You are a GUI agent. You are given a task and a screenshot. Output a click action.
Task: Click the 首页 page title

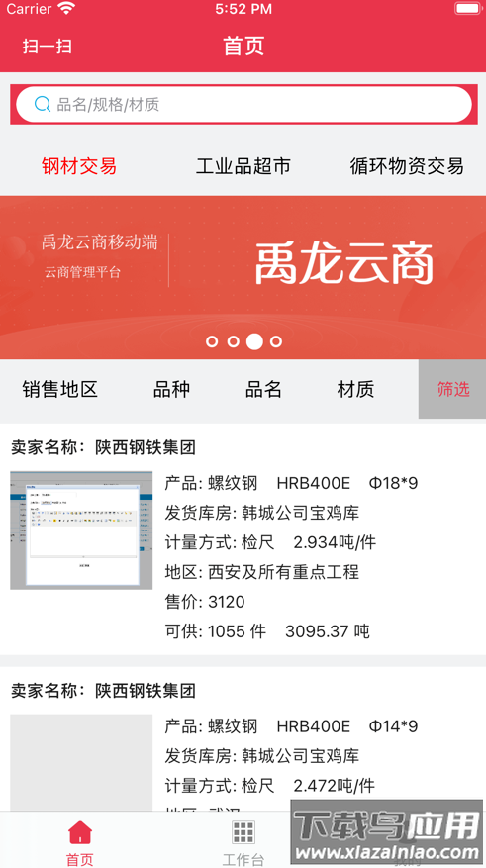tap(243, 46)
